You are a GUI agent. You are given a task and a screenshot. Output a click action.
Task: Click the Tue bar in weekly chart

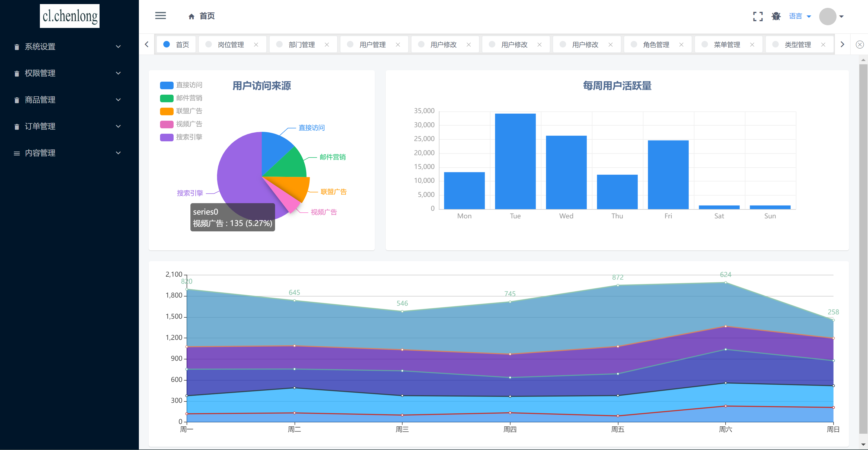click(x=515, y=161)
